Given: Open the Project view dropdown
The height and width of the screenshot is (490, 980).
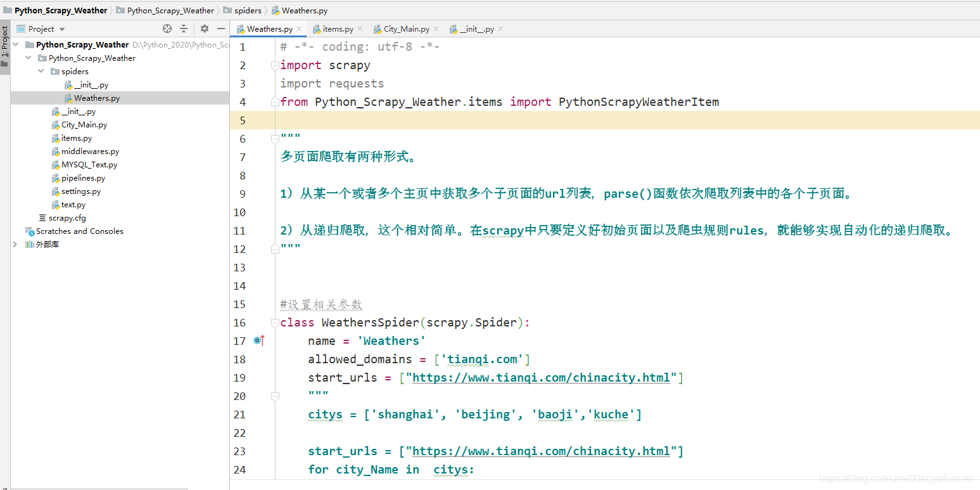Looking at the screenshot, I should click(62, 29).
